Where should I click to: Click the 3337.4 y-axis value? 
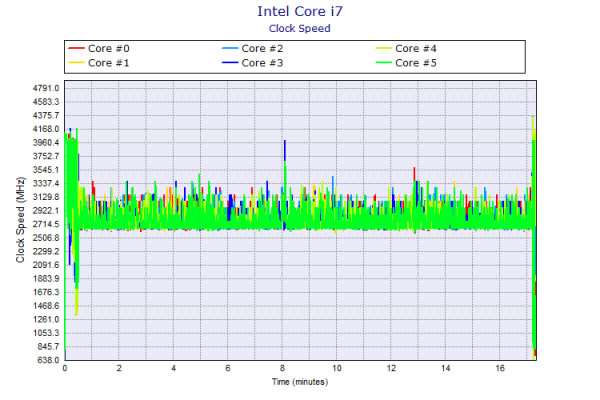click(46, 183)
